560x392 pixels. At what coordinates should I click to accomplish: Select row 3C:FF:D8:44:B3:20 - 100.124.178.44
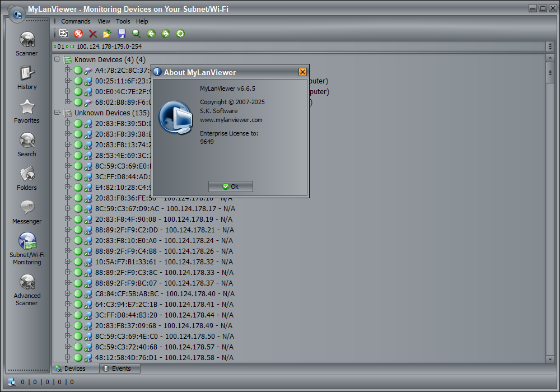click(164, 315)
